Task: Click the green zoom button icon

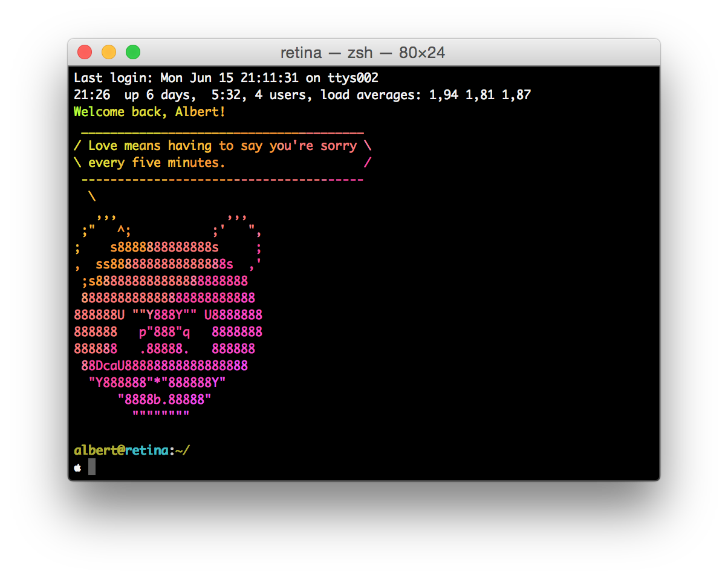Action: (132, 53)
